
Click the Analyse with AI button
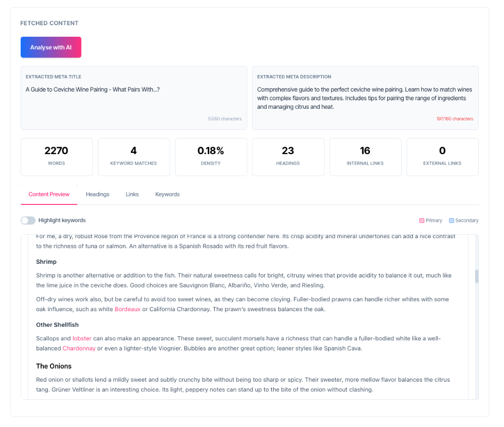pyautogui.click(x=50, y=47)
